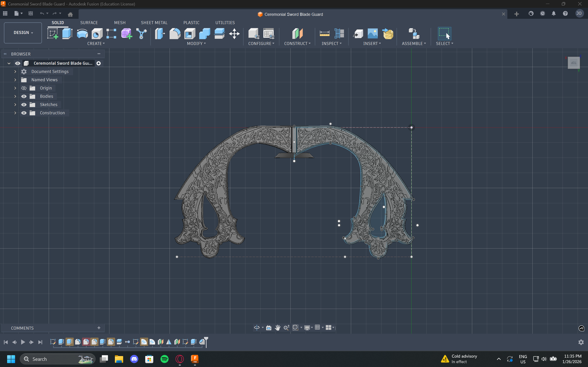588x367 pixels.
Task: Select the Revolve tool icon
Action: pos(82,34)
